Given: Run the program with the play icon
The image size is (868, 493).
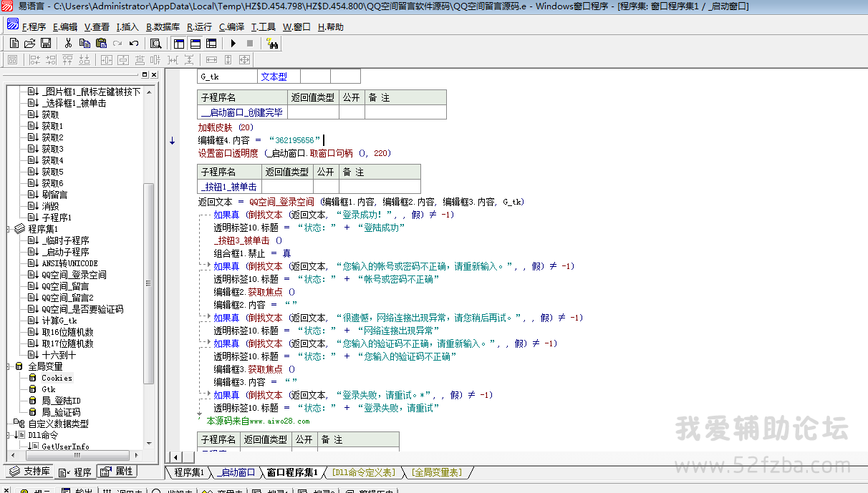Looking at the screenshot, I should [x=233, y=43].
